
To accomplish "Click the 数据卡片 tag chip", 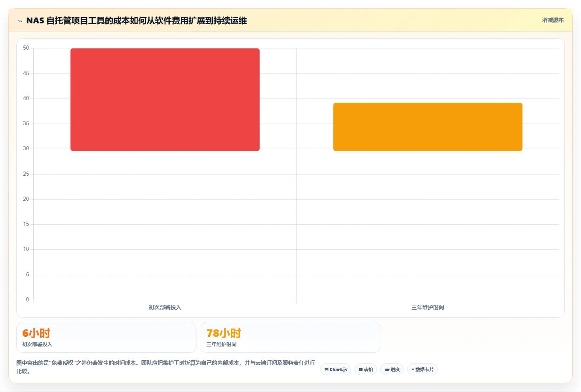I will coord(423,369).
